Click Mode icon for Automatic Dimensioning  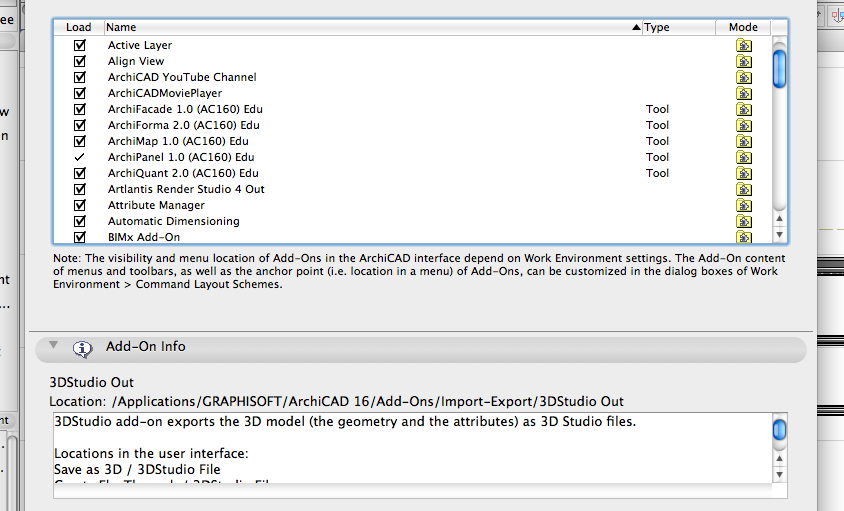[744, 221]
